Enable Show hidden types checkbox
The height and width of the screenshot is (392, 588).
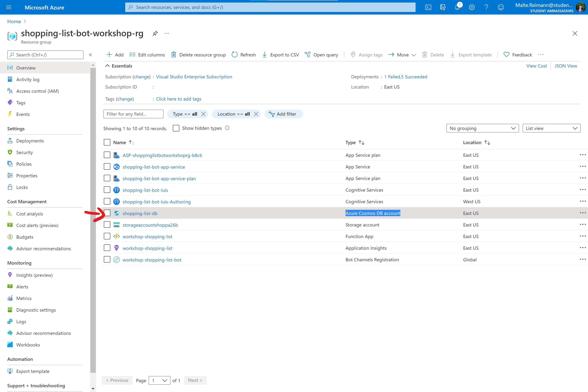pyautogui.click(x=176, y=128)
